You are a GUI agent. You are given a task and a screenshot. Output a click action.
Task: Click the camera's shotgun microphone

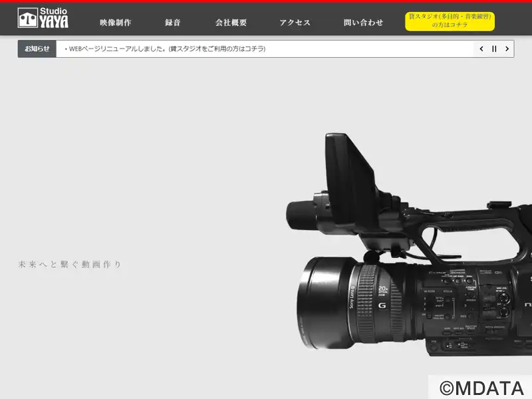[x=302, y=215]
